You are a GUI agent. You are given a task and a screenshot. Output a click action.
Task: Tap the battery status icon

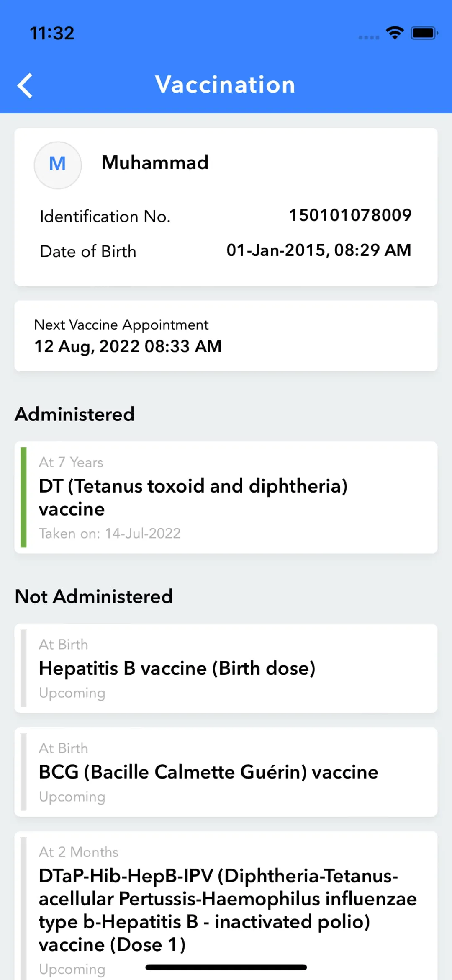424,33
